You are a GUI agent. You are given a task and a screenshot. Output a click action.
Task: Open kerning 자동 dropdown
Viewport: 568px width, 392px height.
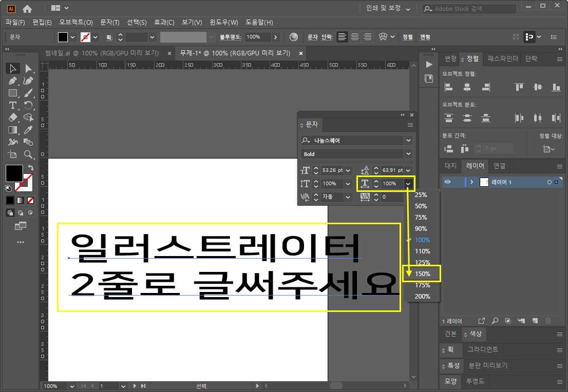tap(348, 197)
